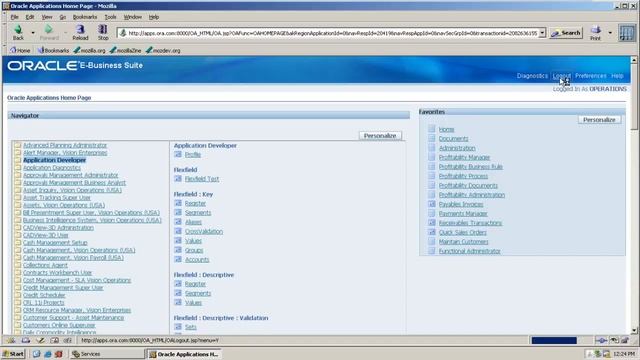Open the Print options dropdown arrow
The width and height of the screenshot is (640, 360).
coord(610,33)
